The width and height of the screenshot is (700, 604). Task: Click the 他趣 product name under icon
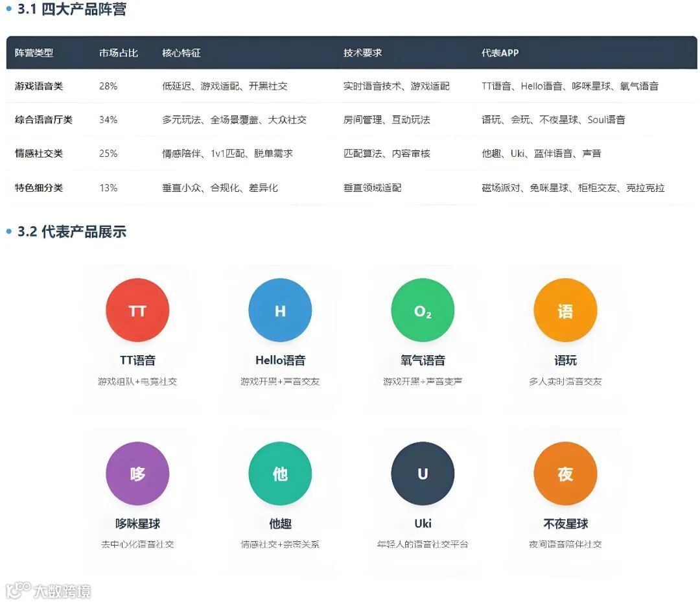click(x=281, y=524)
